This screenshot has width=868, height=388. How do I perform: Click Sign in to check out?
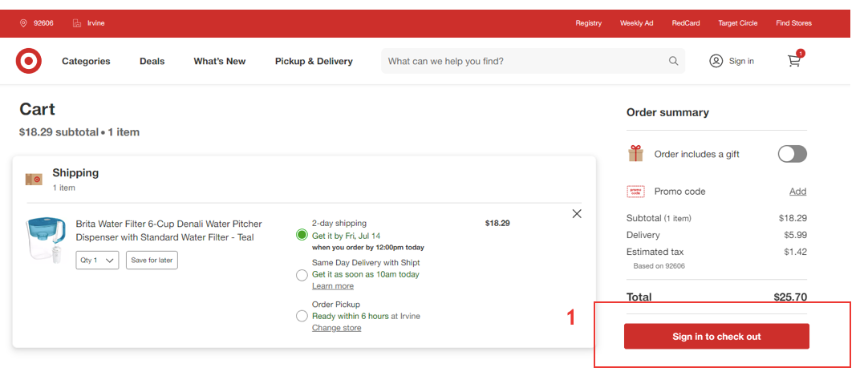(x=717, y=337)
